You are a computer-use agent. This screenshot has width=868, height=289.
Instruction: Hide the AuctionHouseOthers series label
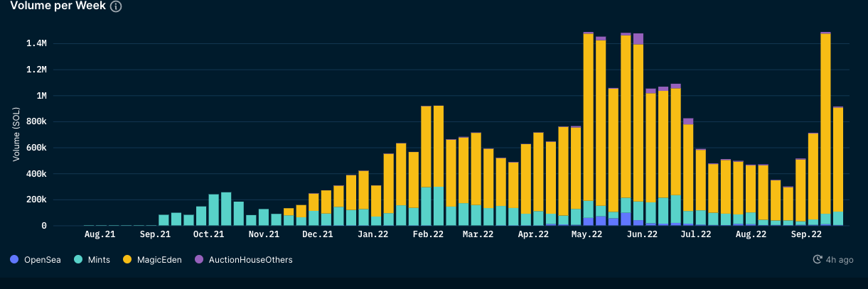pos(250,260)
